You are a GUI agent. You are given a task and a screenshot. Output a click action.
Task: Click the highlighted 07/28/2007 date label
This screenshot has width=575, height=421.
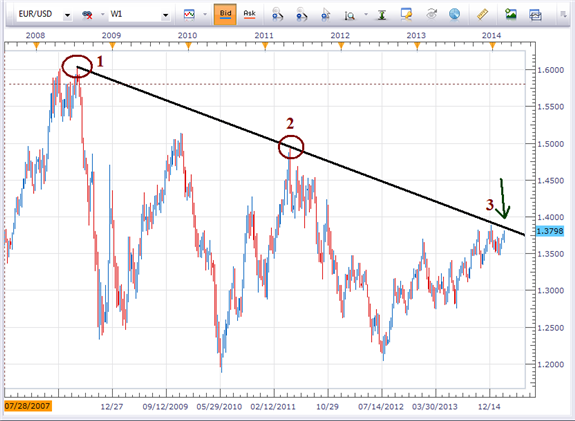[x=28, y=406]
